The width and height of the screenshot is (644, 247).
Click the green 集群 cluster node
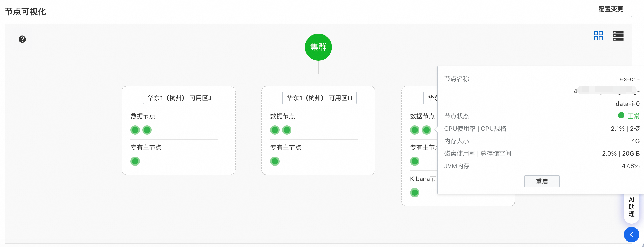[318, 47]
